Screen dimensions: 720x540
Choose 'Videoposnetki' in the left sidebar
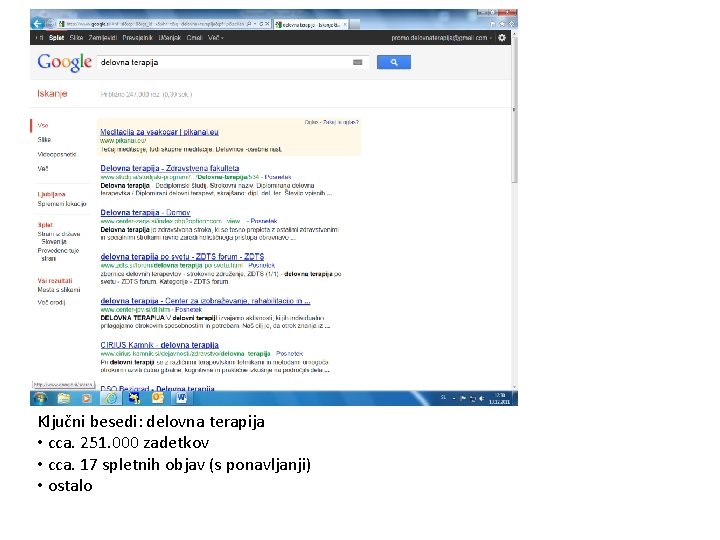click(57, 154)
